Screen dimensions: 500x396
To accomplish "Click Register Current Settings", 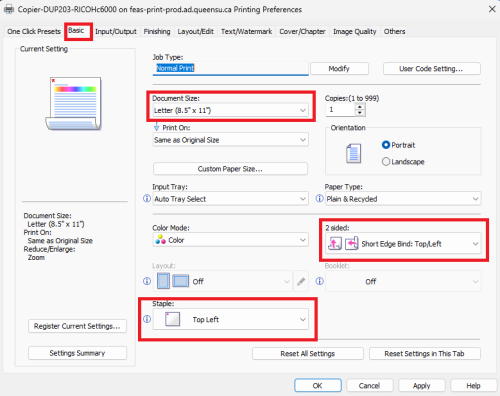I will pyautogui.click(x=77, y=326).
